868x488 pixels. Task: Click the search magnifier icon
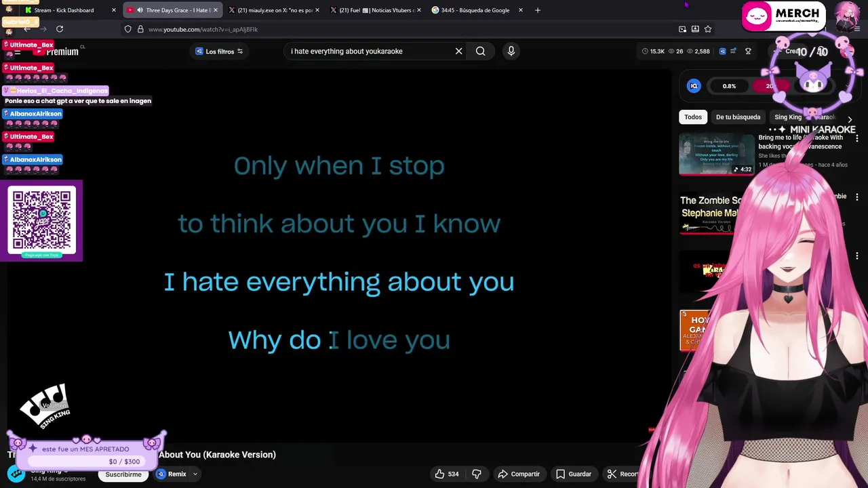(480, 52)
